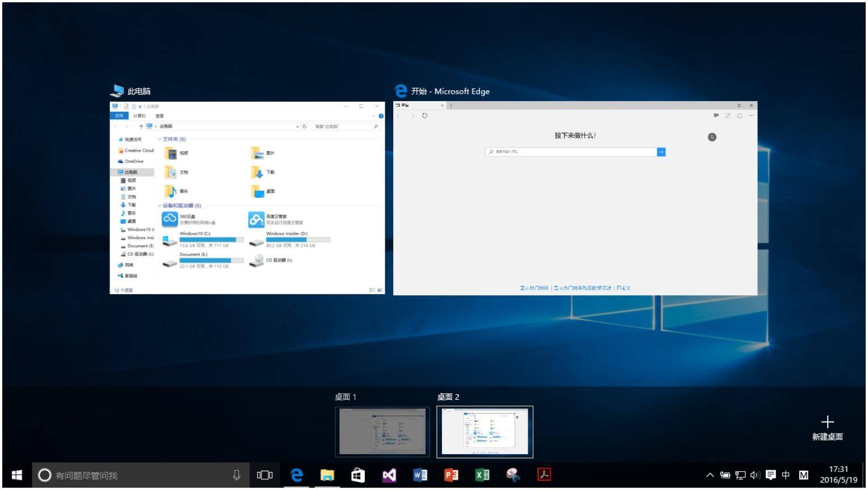Click the Windows10 (C:) usage bar

click(x=212, y=240)
